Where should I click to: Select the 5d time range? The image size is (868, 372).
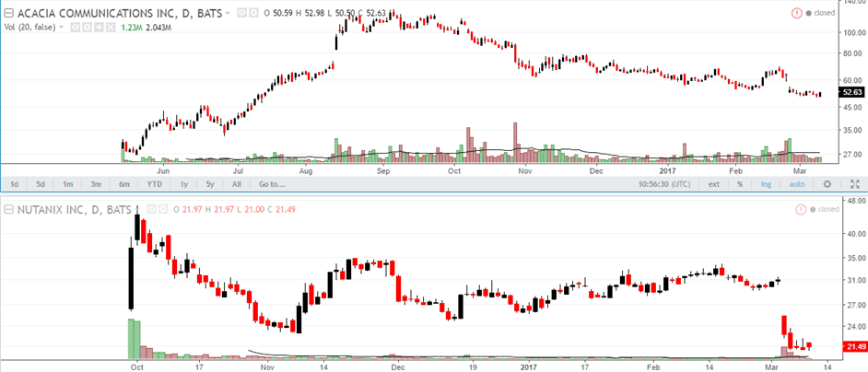(41, 184)
